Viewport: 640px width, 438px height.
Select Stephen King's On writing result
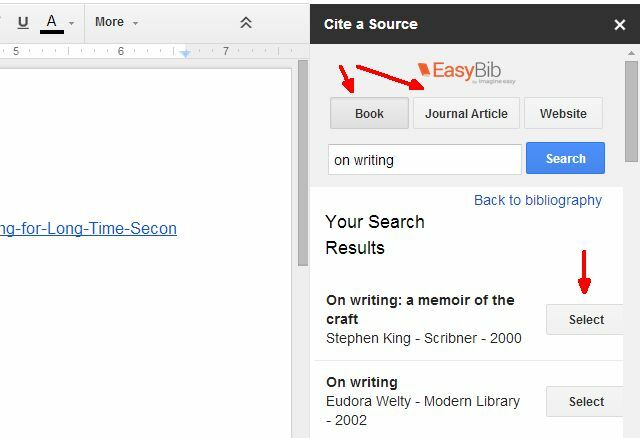click(584, 319)
